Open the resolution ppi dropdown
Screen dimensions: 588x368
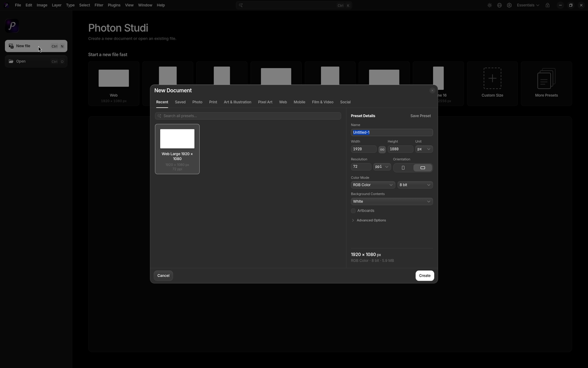coord(382,167)
